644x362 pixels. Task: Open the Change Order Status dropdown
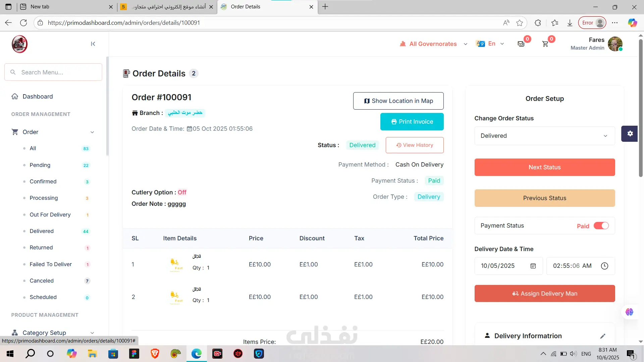click(x=544, y=136)
